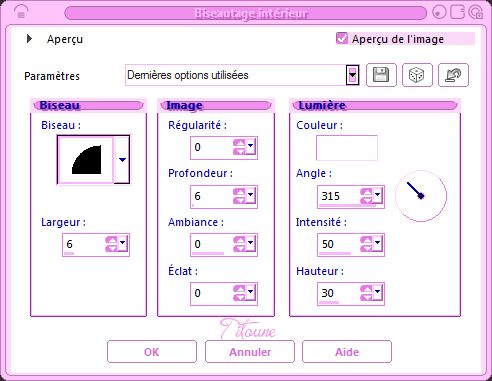Click the save preset floppy disk icon
The image size is (492, 381).
pyautogui.click(x=381, y=75)
